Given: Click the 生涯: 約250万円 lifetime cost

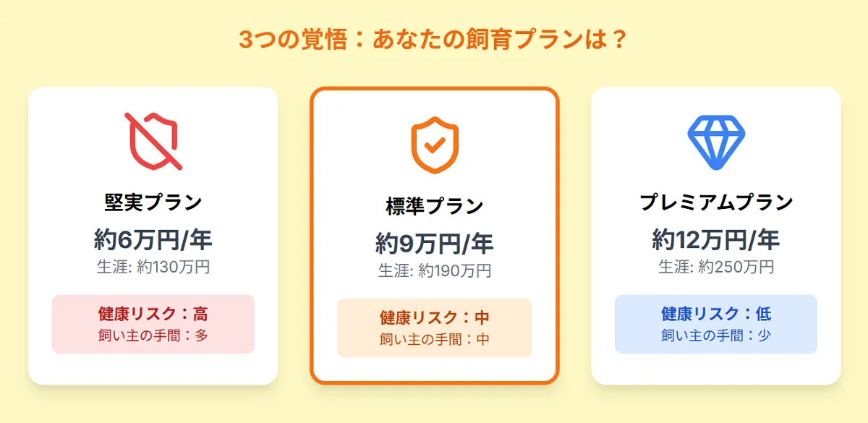Looking at the screenshot, I should (716, 267).
